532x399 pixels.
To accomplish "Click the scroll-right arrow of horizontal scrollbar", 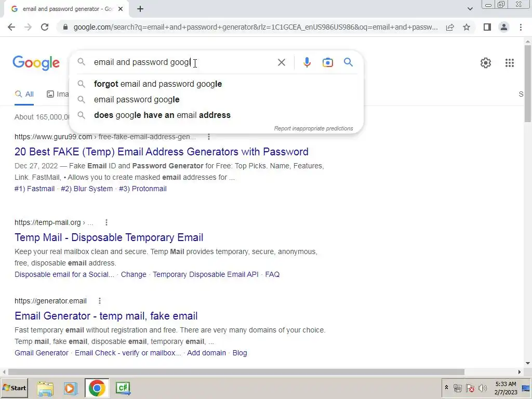I will pos(519,372).
